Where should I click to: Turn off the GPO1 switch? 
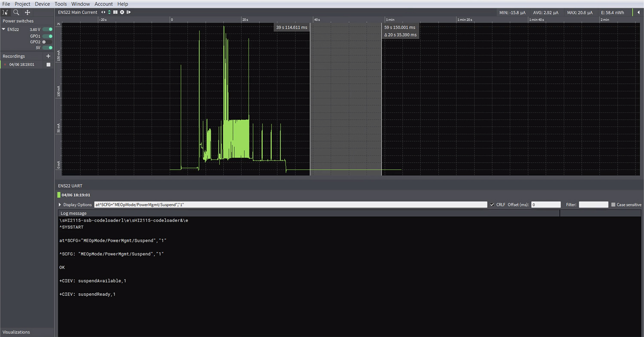pyautogui.click(x=47, y=36)
